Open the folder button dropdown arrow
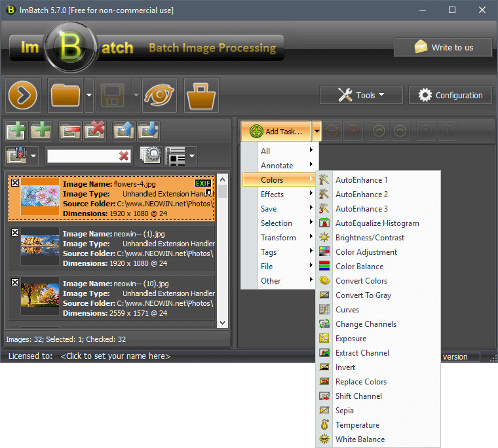The width and height of the screenshot is (498, 448). [89, 95]
